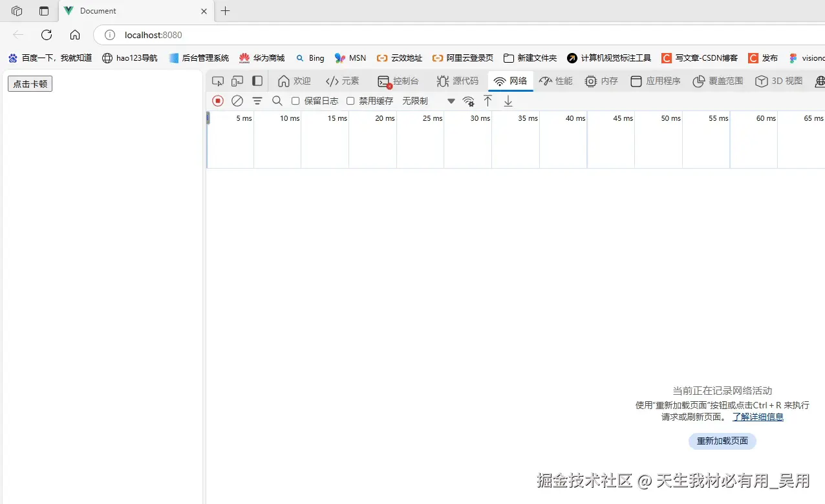Toggle the device emulation toolbar
The image size is (825, 504).
(x=237, y=81)
